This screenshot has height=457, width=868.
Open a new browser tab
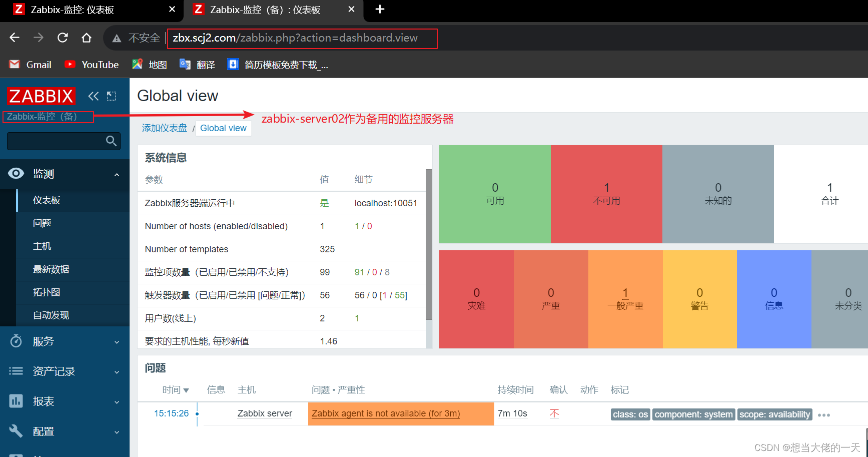point(380,10)
